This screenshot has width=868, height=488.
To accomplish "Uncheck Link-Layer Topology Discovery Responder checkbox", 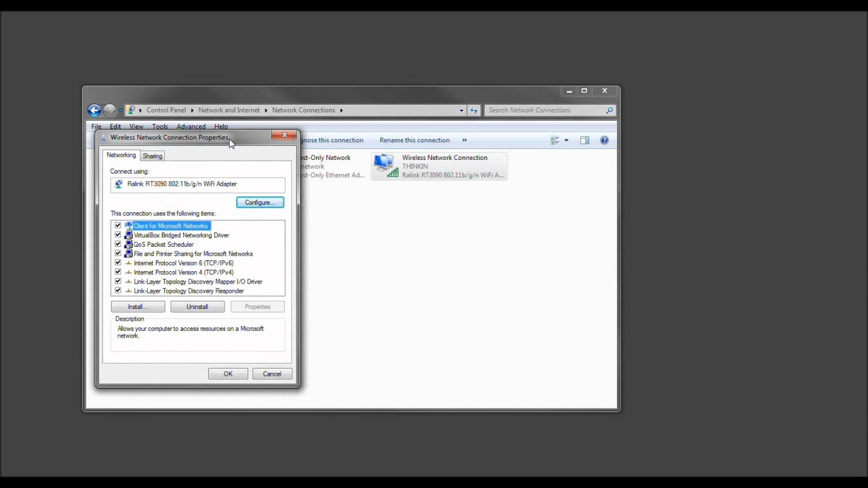I will (x=118, y=291).
